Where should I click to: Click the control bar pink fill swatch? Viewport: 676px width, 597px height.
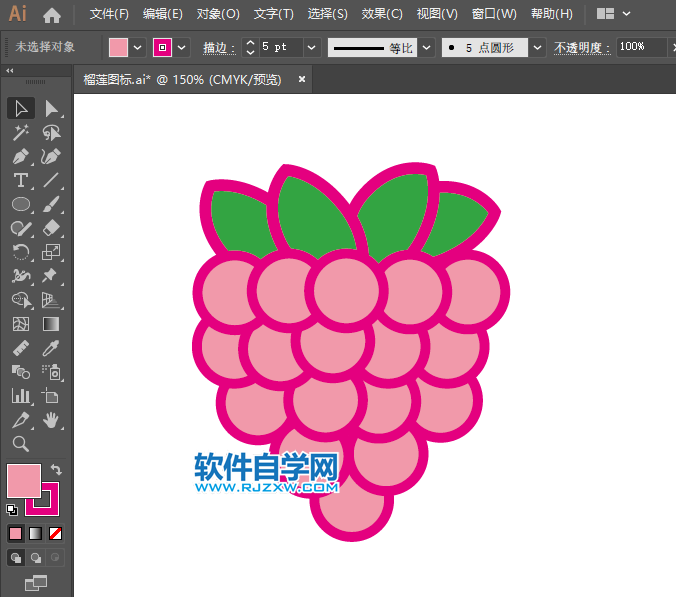tap(119, 47)
